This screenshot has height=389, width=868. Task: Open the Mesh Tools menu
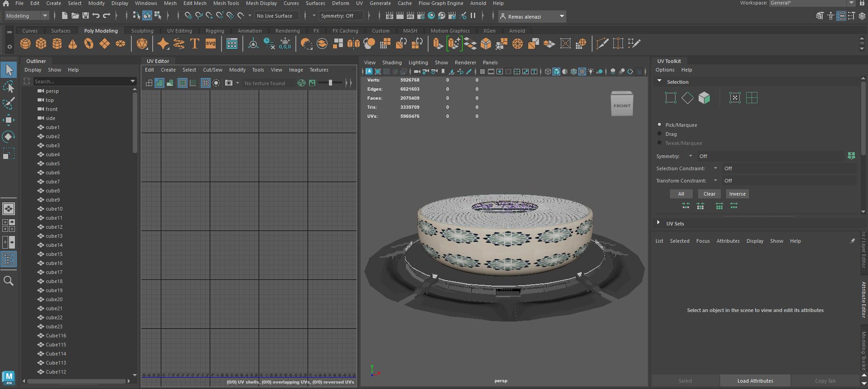pos(226,3)
